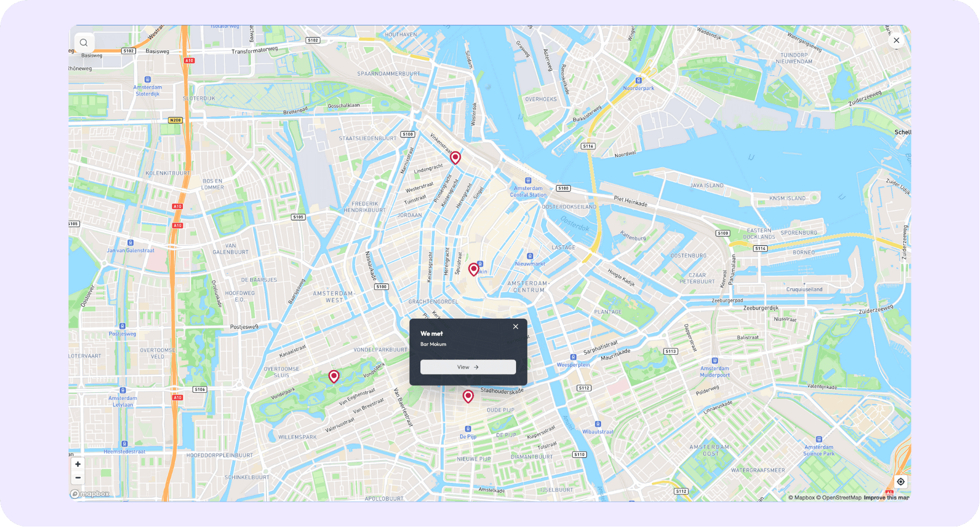The width and height of the screenshot is (980, 527).
Task: Click the Mapbox logo
Action: pos(89,494)
